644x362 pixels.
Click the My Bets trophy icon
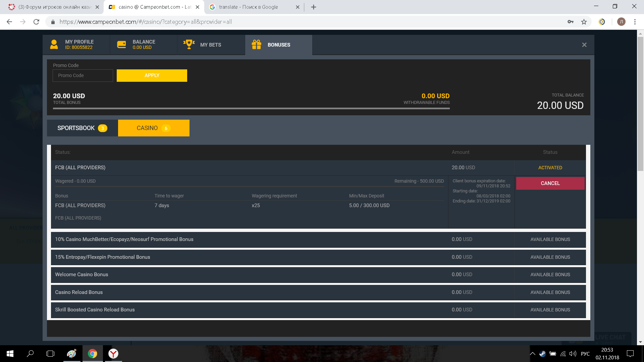click(189, 44)
